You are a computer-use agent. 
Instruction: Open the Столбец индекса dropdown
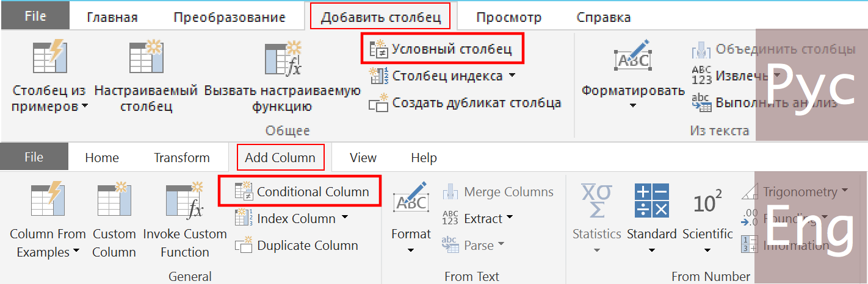tap(512, 76)
